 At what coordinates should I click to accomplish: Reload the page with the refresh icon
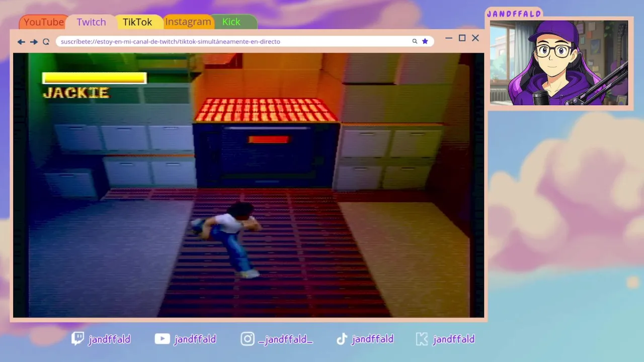[x=46, y=42]
